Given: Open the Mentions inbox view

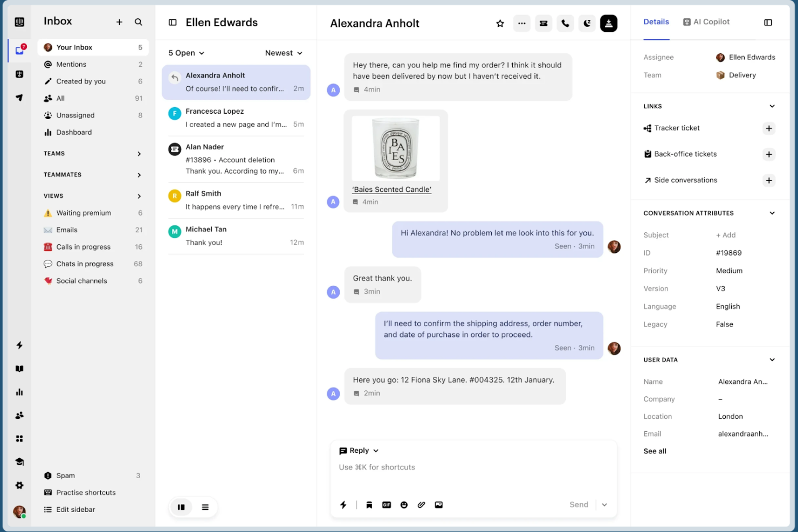Looking at the screenshot, I should 72,64.
